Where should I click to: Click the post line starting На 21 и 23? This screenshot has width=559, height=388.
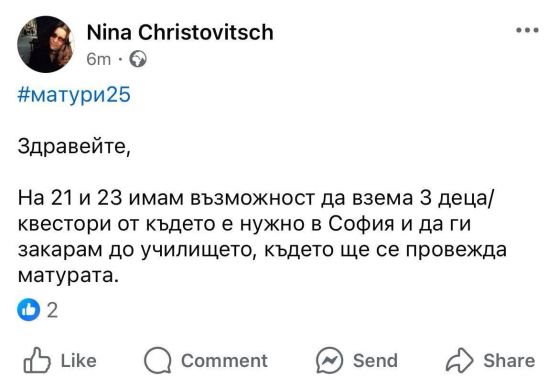click(x=255, y=199)
